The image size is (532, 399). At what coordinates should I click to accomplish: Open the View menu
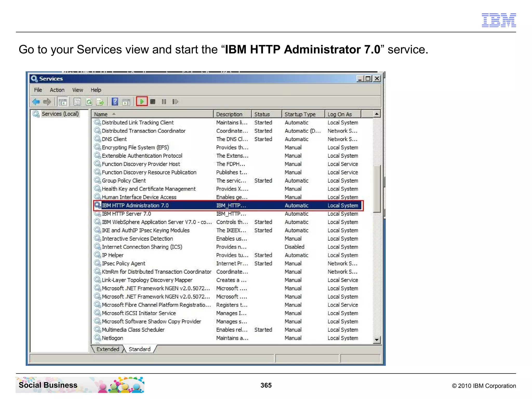point(77,90)
